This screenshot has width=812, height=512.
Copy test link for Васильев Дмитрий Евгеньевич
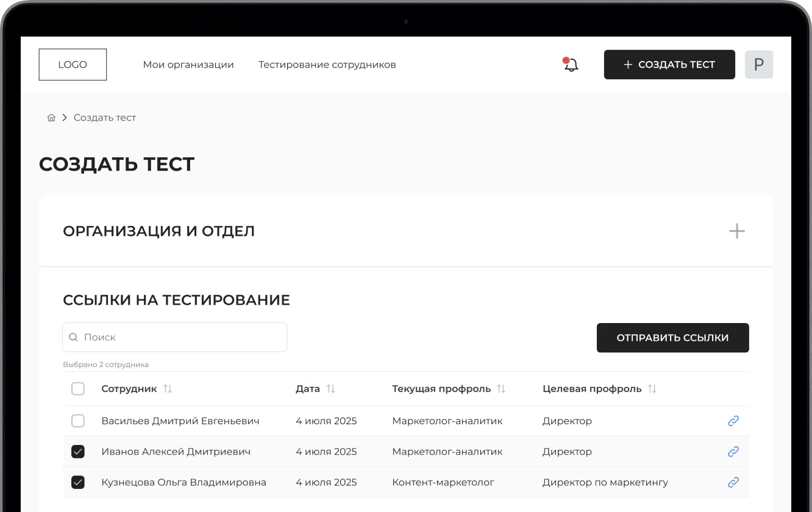(x=733, y=421)
